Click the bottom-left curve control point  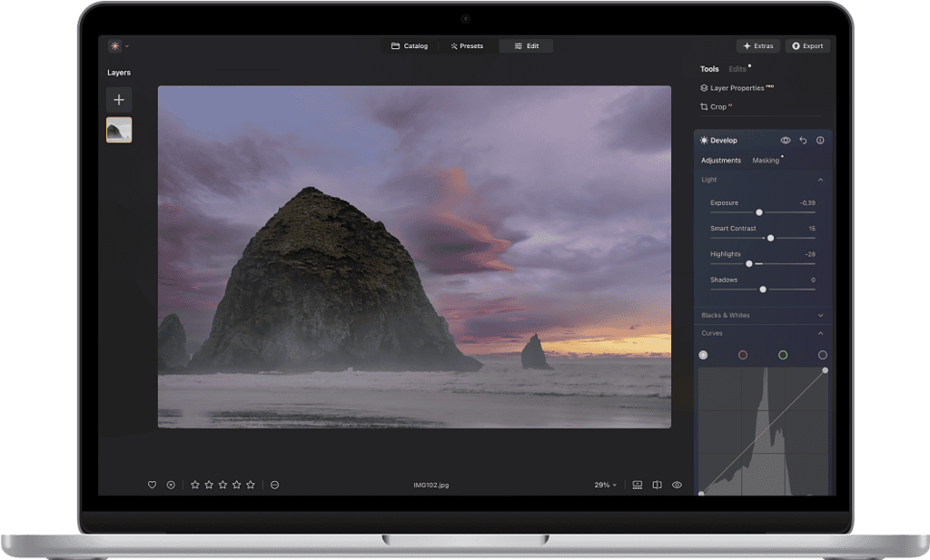tap(702, 493)
